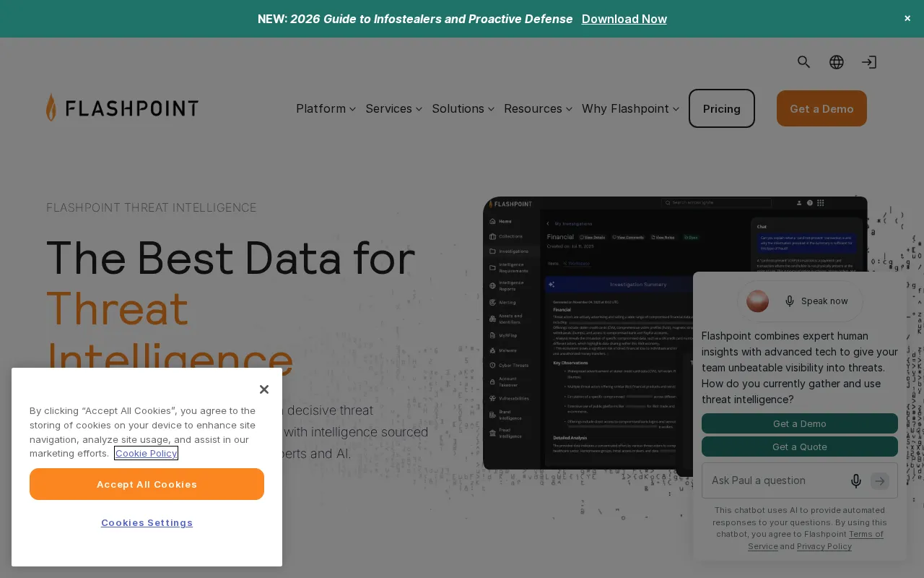Image resolution: width=924 pixels, height=578 pixels.
Task: Follow the Download Now banner link
Action: 624,19
